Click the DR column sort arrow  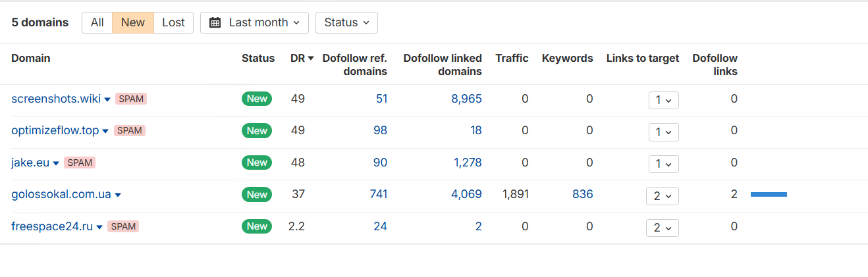tap(311, 59)
